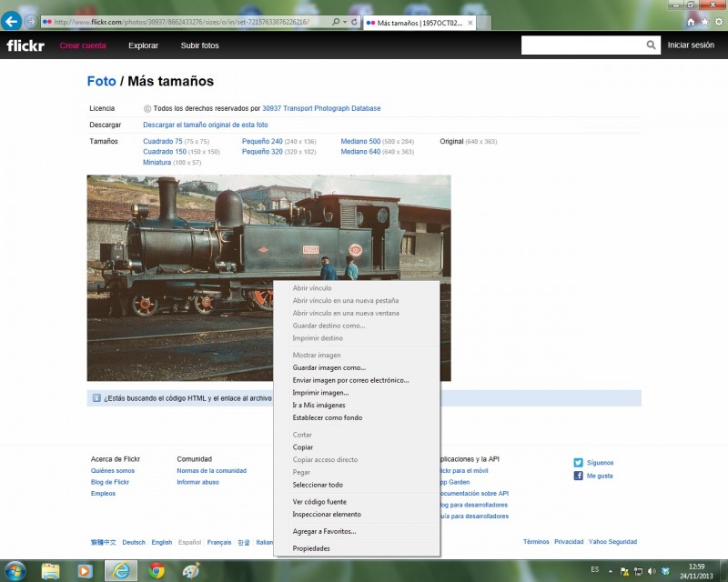Open the Empleos footer link
The height and width of the screenshot is (582, 728).
tap(103, 494)
